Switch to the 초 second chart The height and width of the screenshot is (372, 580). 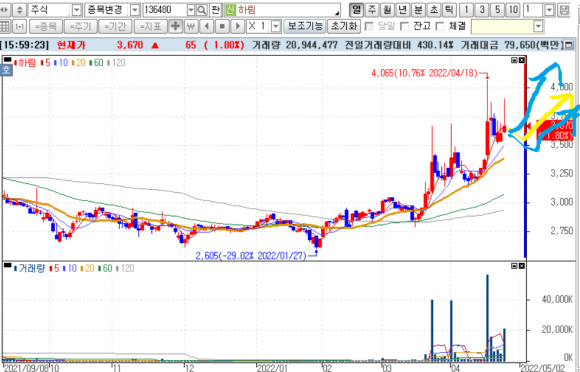[434, 10]
